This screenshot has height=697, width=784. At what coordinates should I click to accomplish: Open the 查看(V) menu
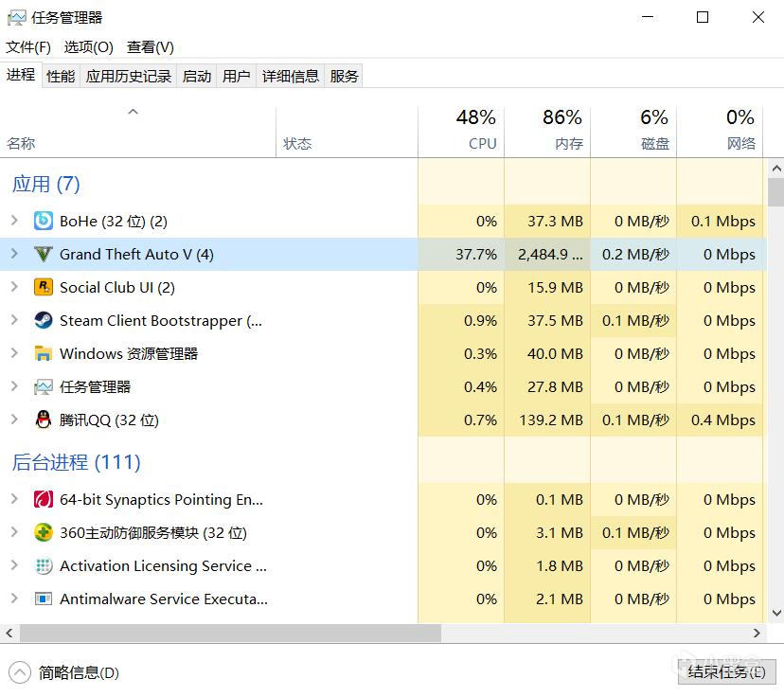(150, 47)
